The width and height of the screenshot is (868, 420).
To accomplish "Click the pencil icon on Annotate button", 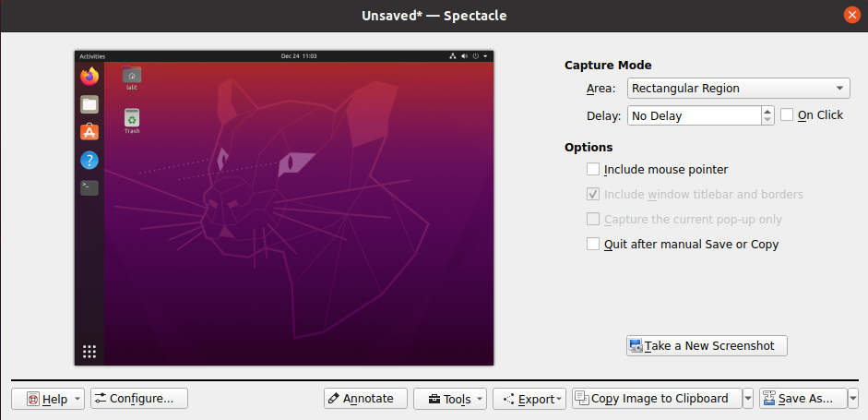I will [x=334, y=398].
